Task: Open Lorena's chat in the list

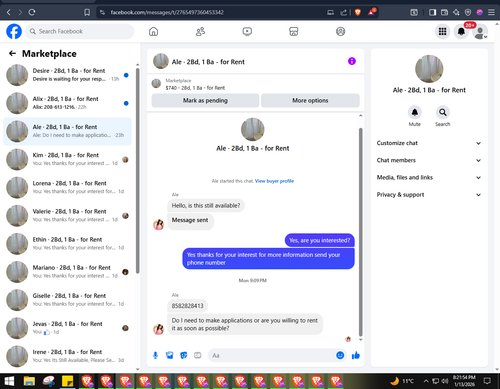Action: pyautogui.click(x=67, y=188)
